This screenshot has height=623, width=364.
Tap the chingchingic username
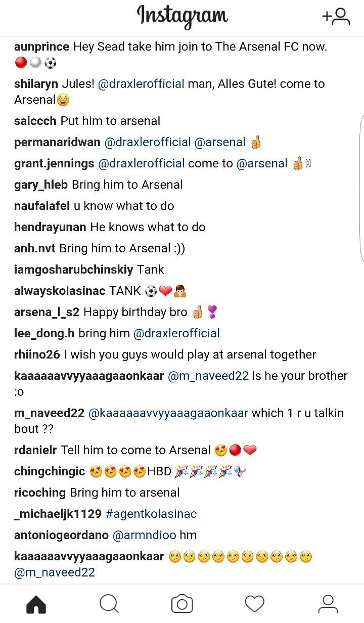[50, 471]
